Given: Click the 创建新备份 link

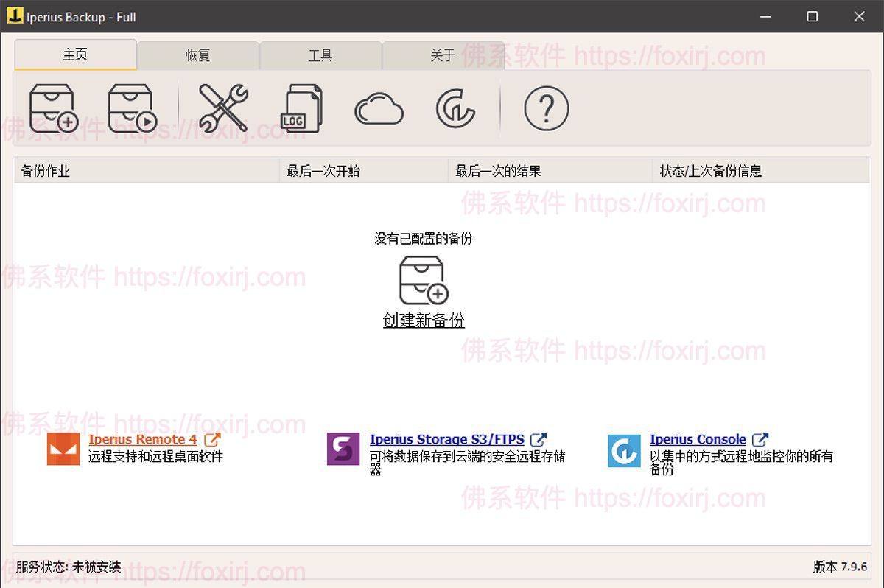Looking at the screenshot, I should (x=424, y=321).
